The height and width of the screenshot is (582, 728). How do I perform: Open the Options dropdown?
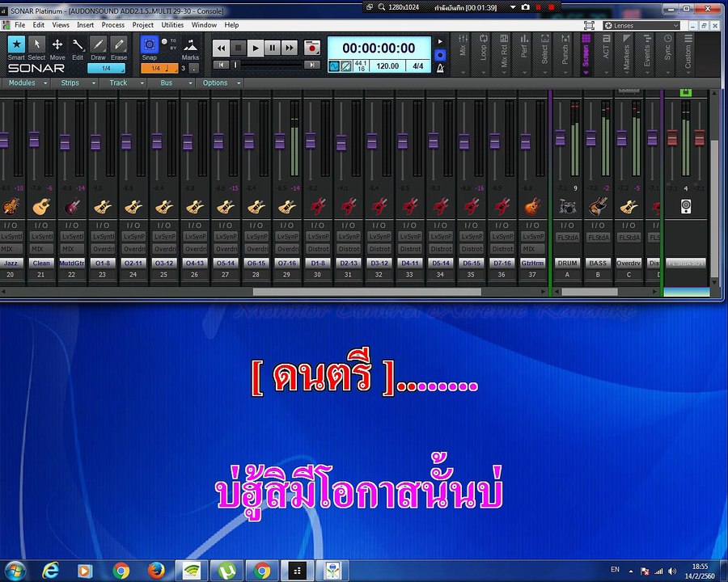click(x=222, y=83)
